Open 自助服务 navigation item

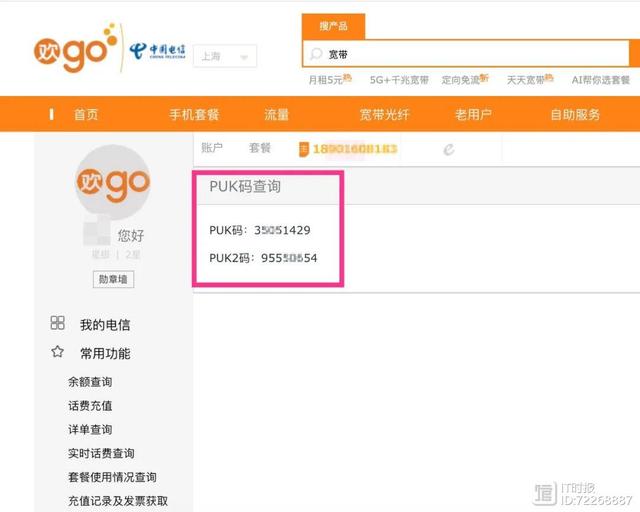(576, 114)
